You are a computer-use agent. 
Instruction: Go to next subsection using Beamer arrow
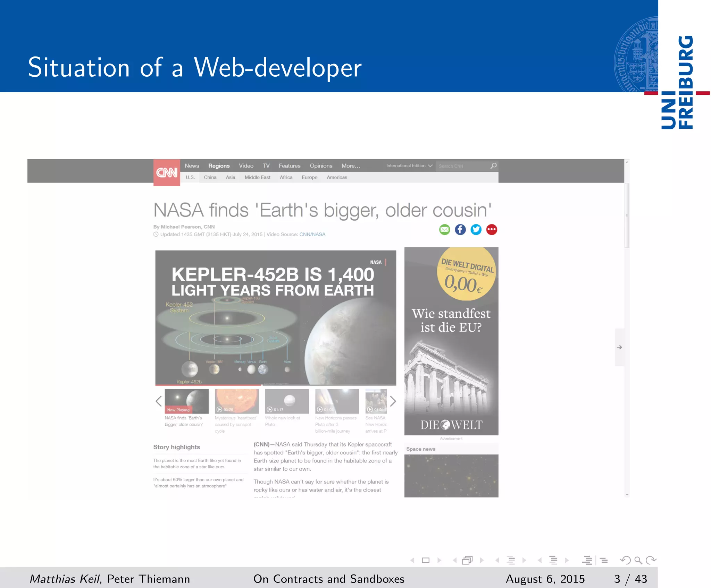524,560
